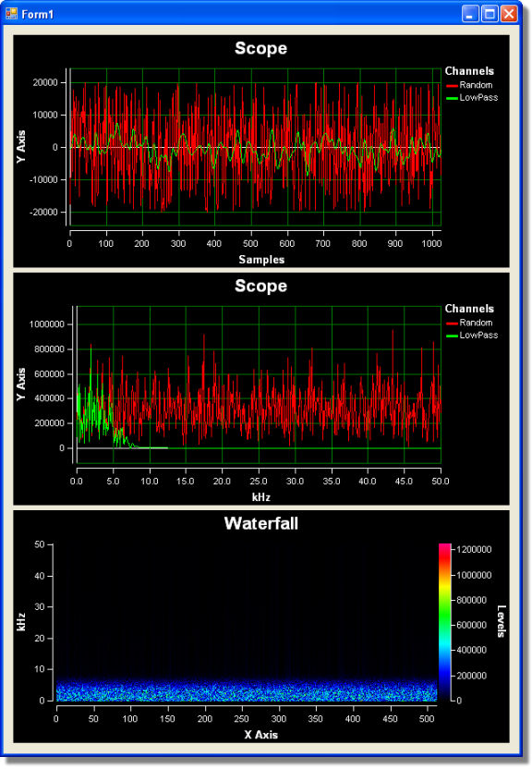Viewport: 532px width, 769px height.
Task: Click the Form1 title bar text
Action: [37, 14]
